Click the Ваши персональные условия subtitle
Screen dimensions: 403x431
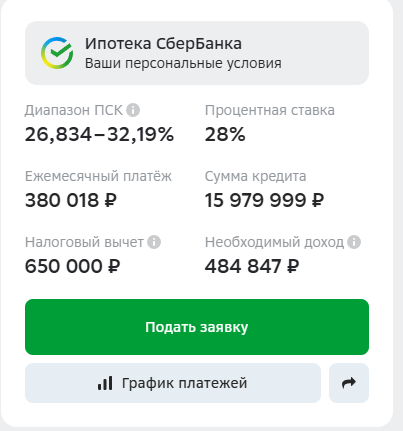pos(183,63)
